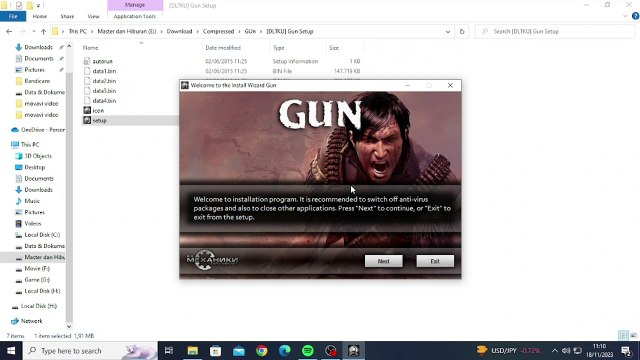Select the data2.bin file
Screen dimensions: 640x360
point(104,81)
